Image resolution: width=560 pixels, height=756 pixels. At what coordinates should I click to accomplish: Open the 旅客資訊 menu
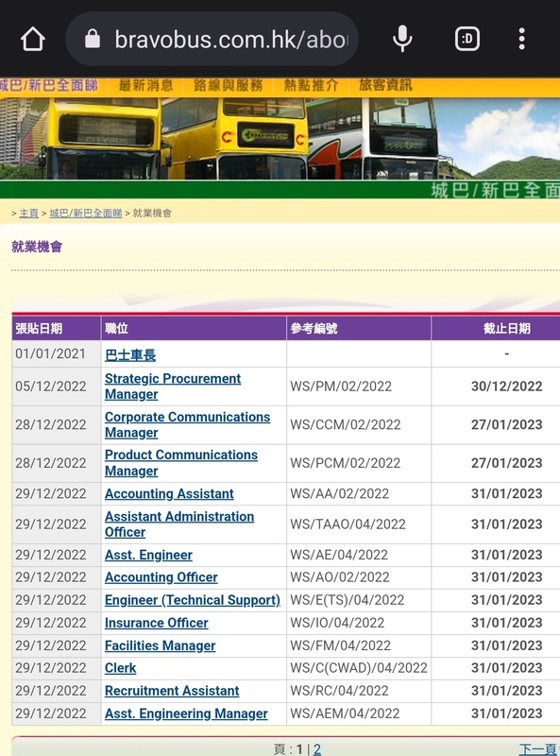point(385,85)
